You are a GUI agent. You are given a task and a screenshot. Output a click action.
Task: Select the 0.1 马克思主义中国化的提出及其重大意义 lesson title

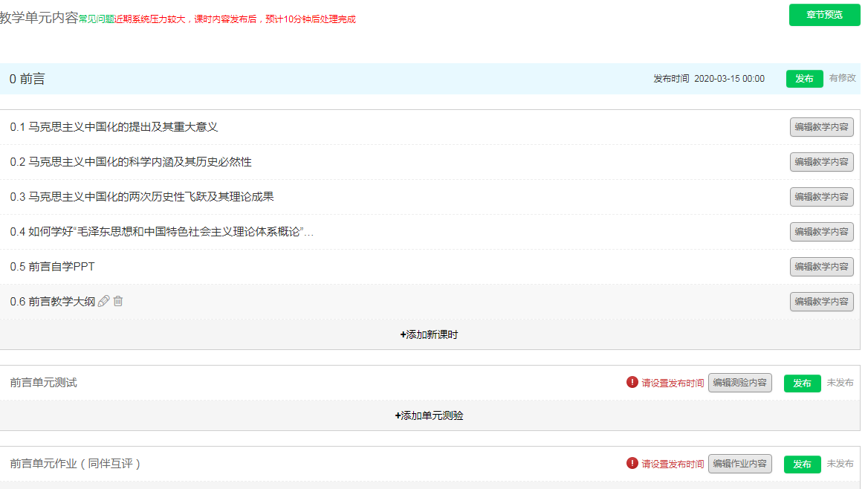[114, 127]
